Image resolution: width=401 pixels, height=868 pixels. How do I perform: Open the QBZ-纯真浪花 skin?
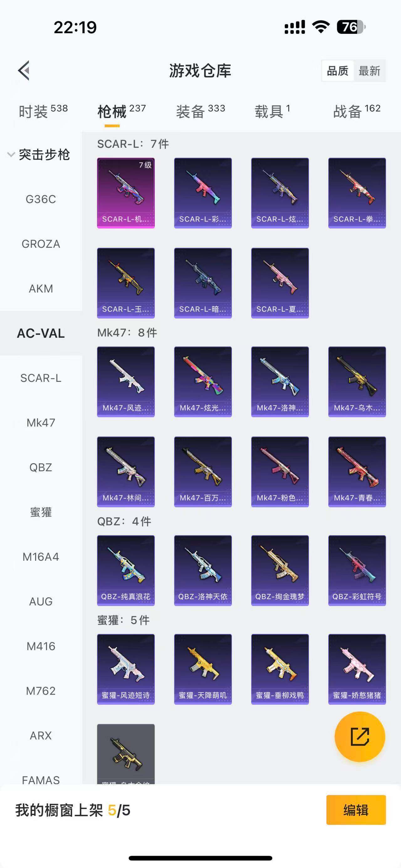(126, 570)
